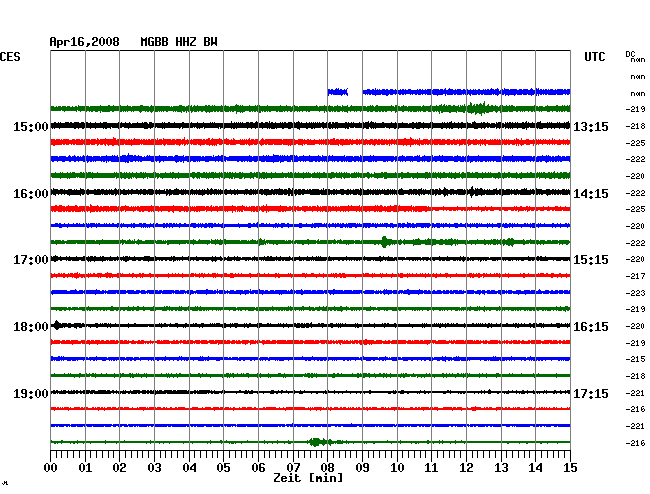The height and width of the screenshot is (494, 650).
Task: Select the 15:00 local time label
Action: tap(30, 127)
